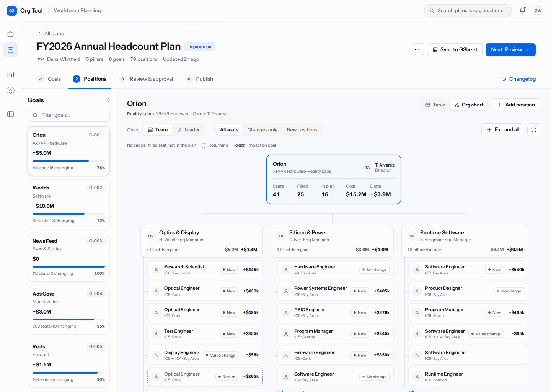This screenshot has height=392, width=551.
Task: Switch to Table view
Action: [435, 105]
